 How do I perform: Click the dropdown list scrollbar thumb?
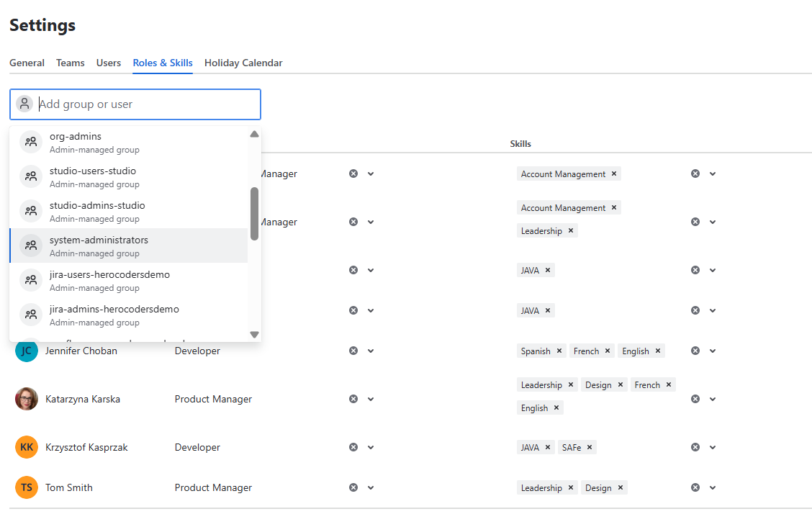(254, 214)
